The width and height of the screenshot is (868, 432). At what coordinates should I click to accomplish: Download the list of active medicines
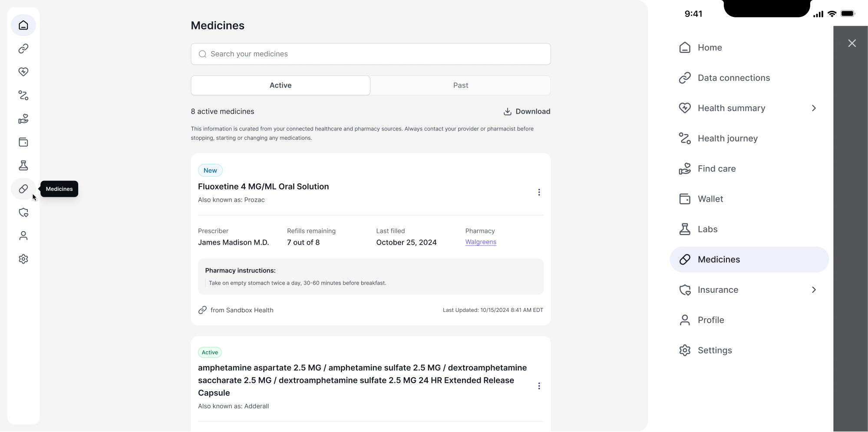pos(526,111)
